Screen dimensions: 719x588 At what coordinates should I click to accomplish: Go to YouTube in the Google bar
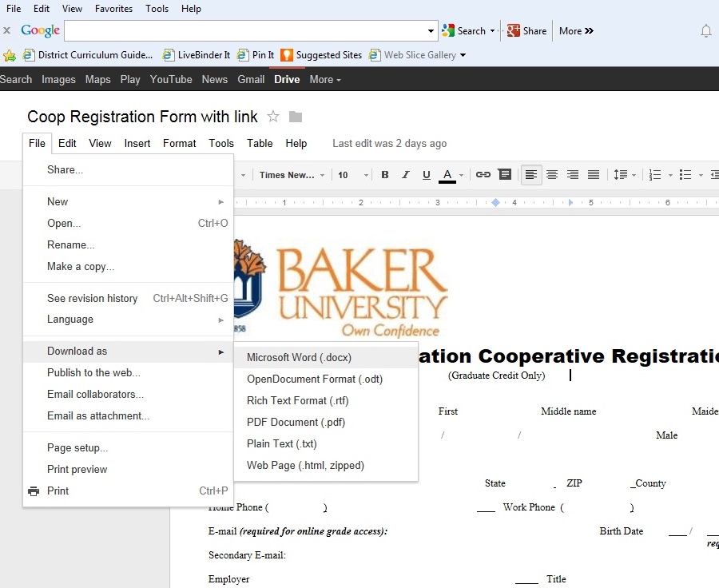[x=171, y=79]
